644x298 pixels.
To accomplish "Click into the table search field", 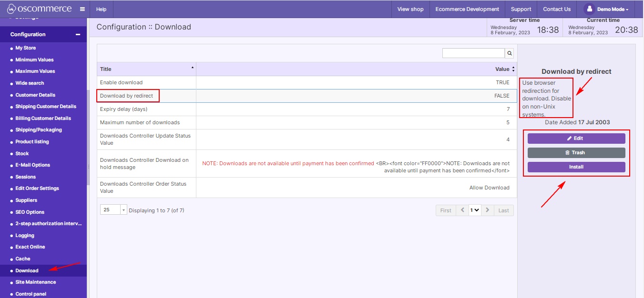I will [473, 53].
